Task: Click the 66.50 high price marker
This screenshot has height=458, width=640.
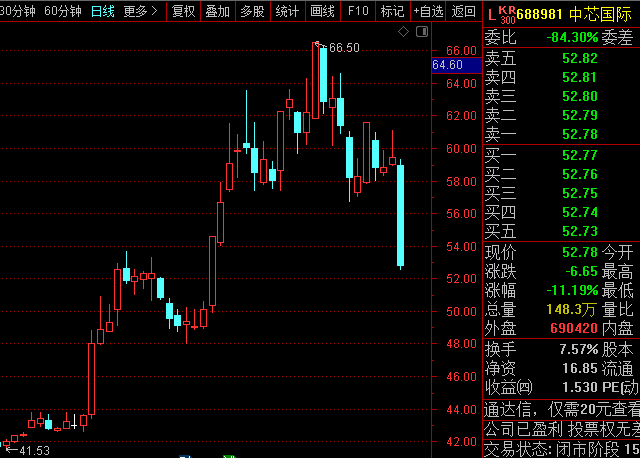Action: pos(344,48)
